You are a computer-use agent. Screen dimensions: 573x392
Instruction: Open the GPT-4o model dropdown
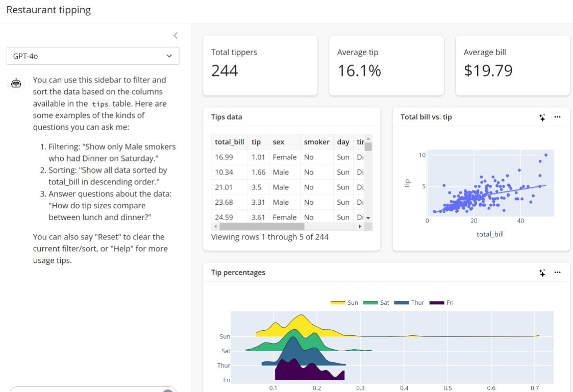tap(93, 56)
